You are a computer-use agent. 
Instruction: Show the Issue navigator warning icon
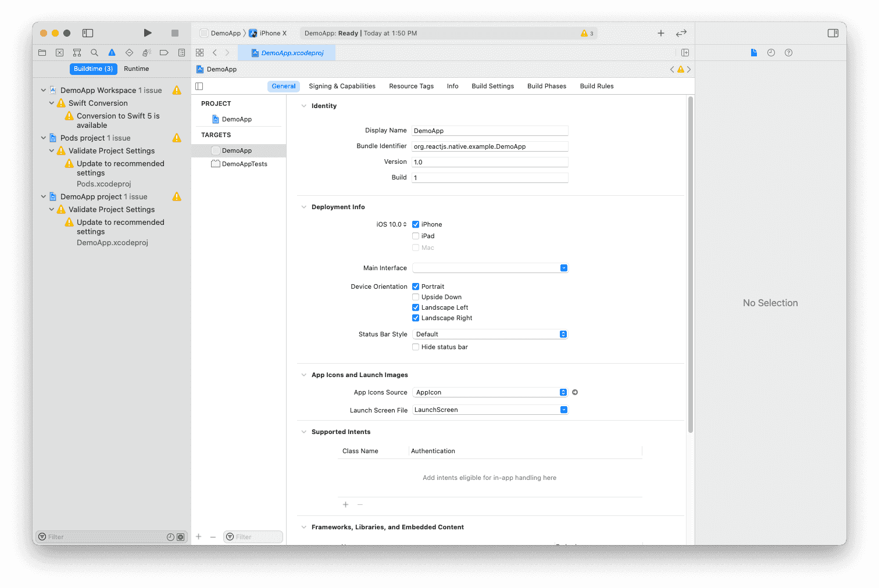pyautogui.click(x=112, y=52)
